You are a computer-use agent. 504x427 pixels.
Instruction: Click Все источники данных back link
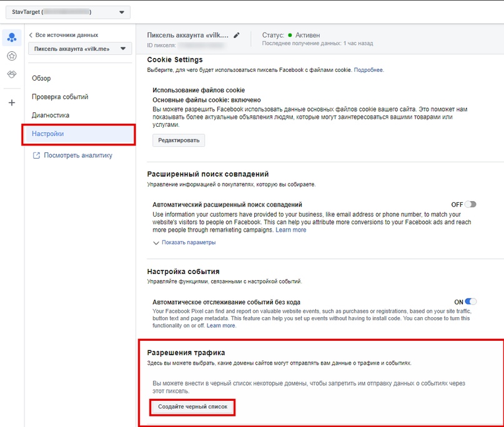click(x=67, y=35)
